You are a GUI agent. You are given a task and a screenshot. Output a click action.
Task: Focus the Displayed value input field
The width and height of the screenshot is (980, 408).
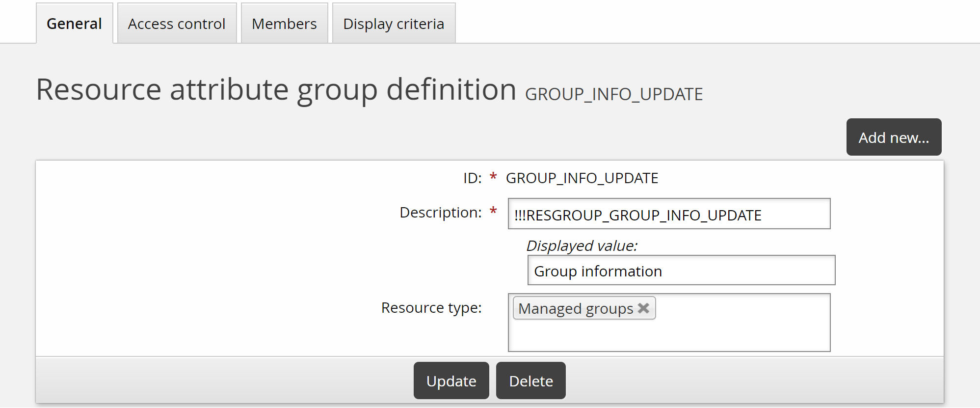(681, 270)
